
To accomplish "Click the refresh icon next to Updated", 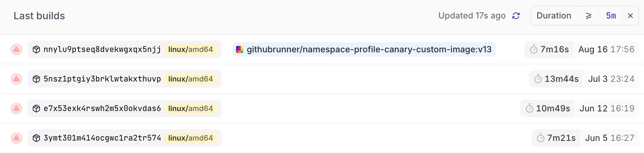I will pyautogui.click(x=516, y=16).
